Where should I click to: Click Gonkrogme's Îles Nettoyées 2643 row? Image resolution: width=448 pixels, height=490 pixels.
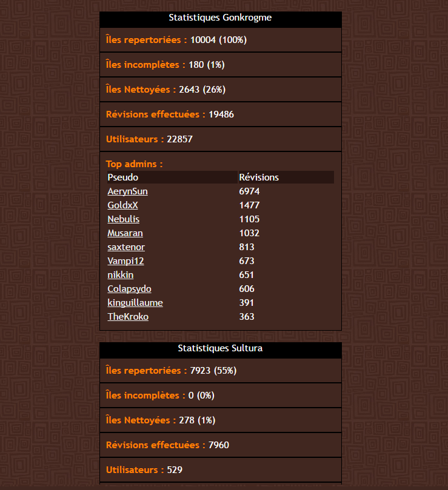[x=220, y=90]
